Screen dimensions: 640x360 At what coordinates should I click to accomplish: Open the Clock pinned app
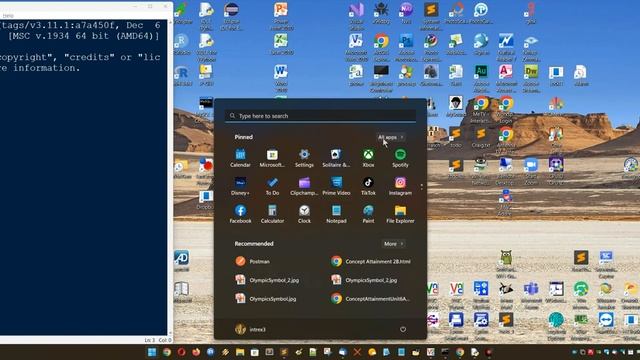pos(304,214)
